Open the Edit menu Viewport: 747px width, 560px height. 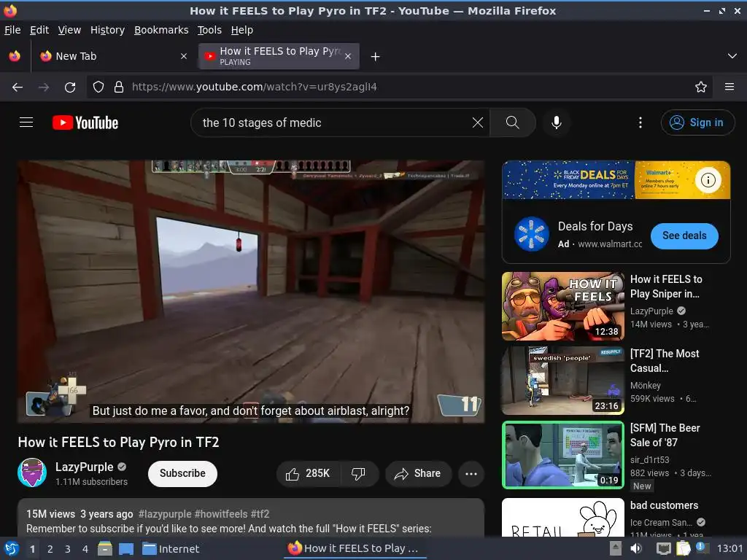point(39,30)
